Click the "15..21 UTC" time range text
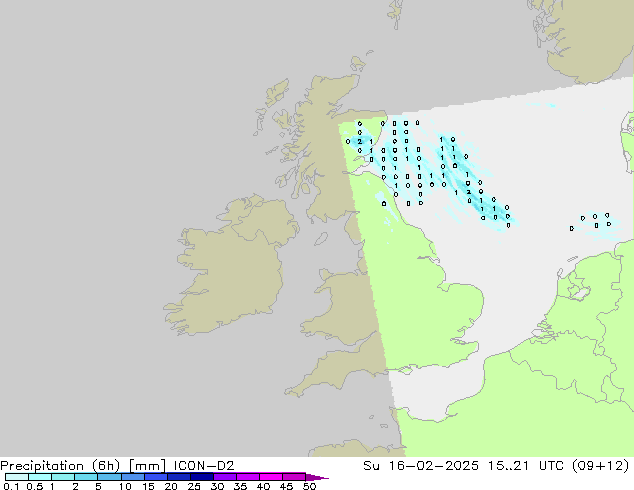This screenshot has width=634, height=490. point(528,466)
